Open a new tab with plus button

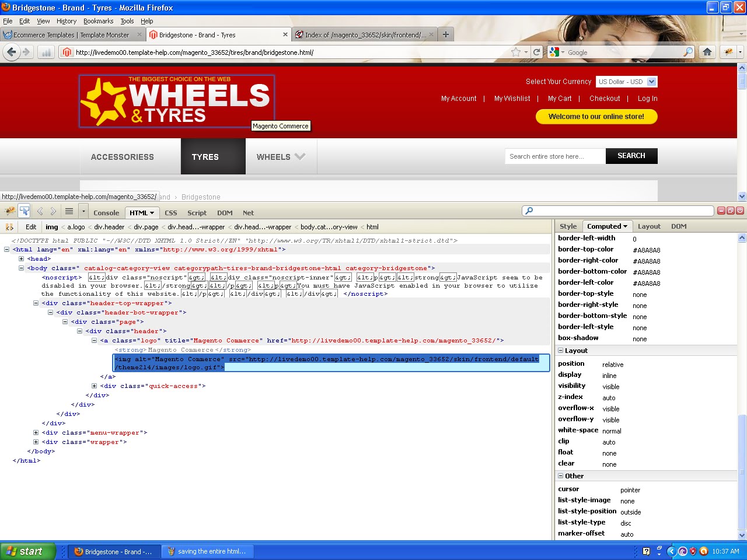coord(446,34)
